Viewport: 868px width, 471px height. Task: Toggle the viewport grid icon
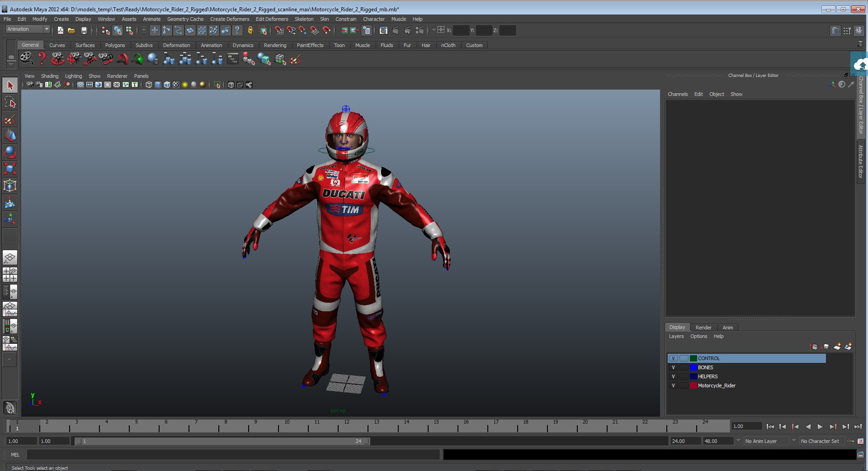pos(80,85)
